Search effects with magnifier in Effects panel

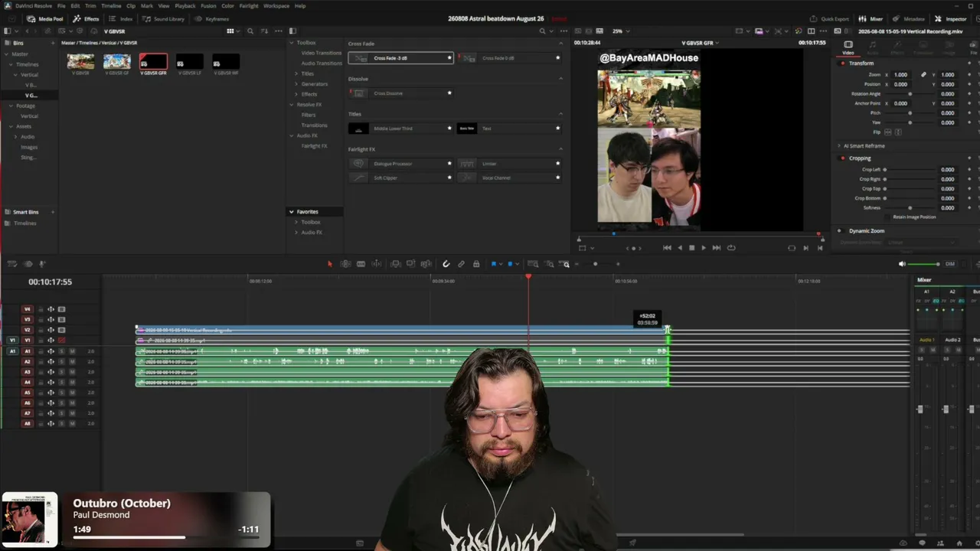point(543,31)
